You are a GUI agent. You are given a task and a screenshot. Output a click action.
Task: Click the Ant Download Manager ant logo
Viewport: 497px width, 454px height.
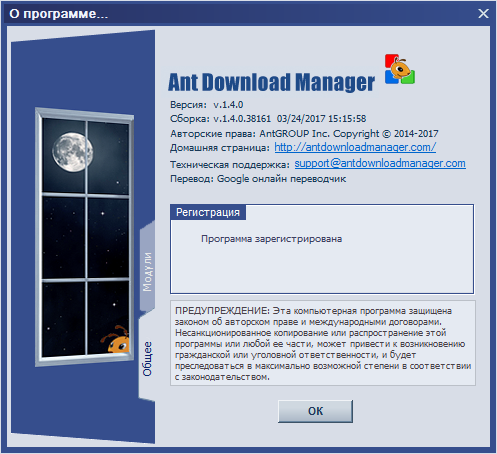400,69
